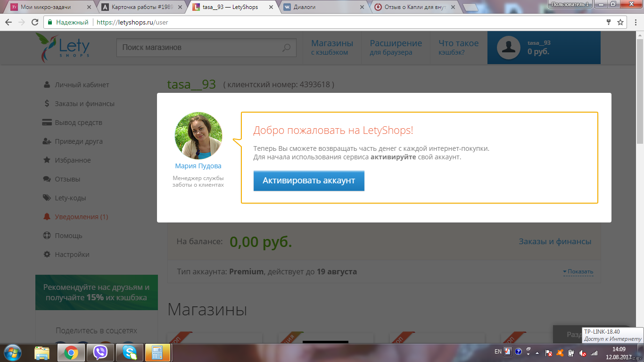Open Lety-коды in sidebar

(70, 198)
